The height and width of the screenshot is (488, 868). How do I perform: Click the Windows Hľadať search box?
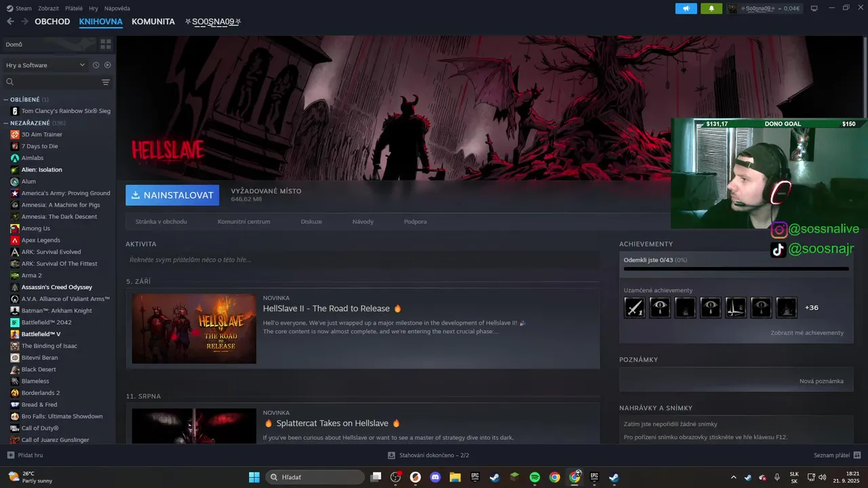[x=315, y=477]
